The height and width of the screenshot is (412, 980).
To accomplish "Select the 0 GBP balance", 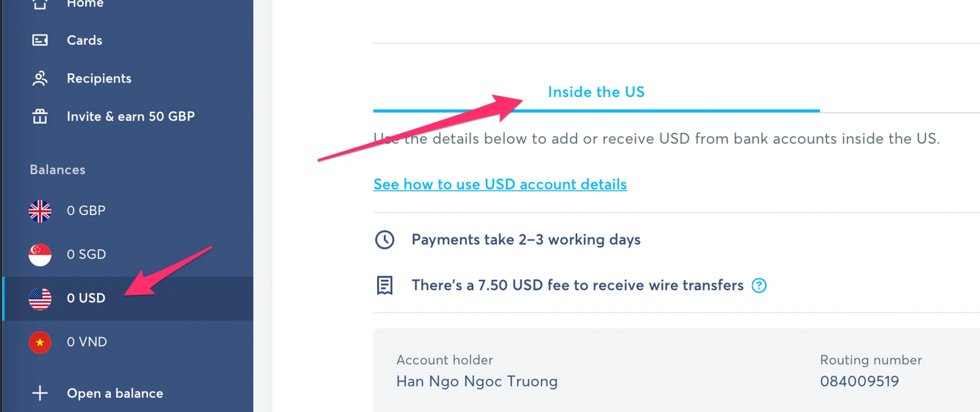I will pyautogui.click(x=128, y=211).
